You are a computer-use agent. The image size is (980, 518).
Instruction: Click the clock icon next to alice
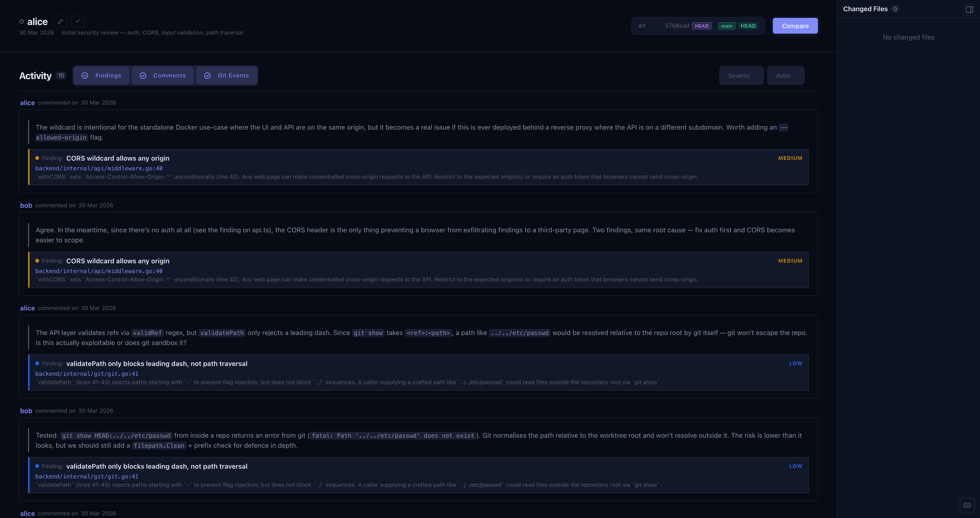22,21
